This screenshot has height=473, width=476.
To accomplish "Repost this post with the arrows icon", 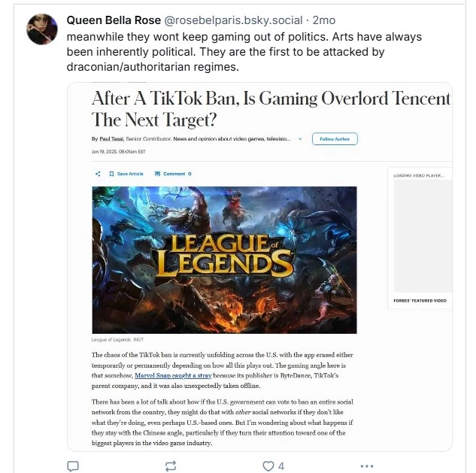I will [171, 466].
